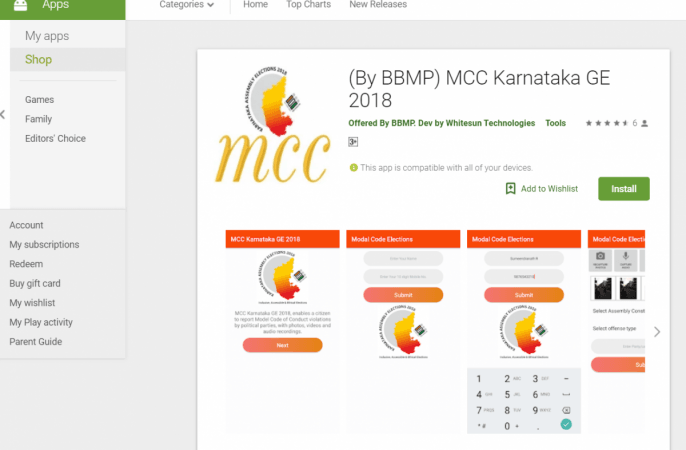Click the Android Apps icon in green header
The height and width of the screenshot is (450, 686).
tap(20, 5)
